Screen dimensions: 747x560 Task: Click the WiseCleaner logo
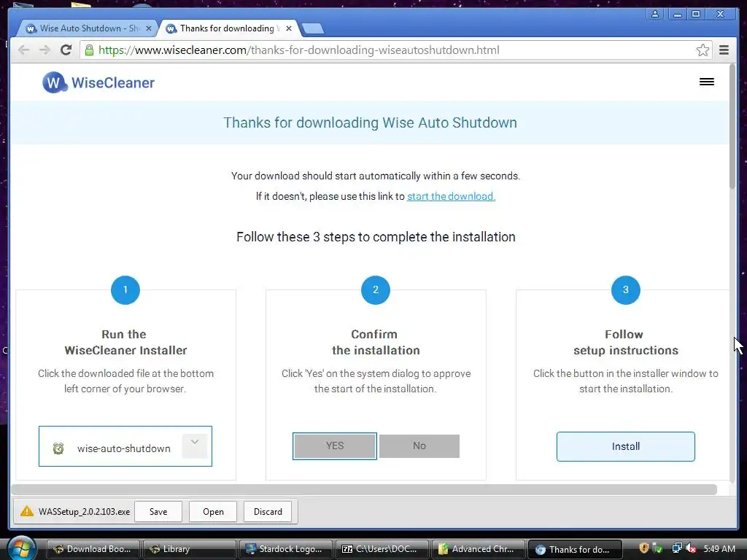point(98,82)
